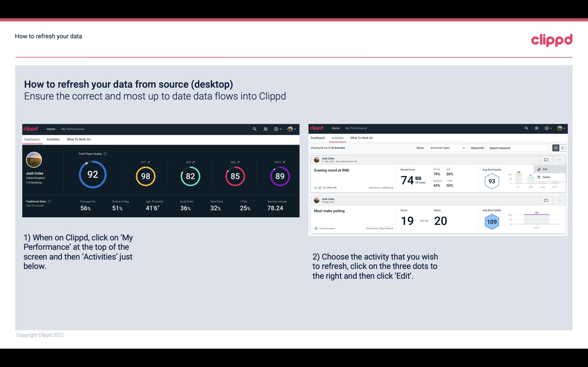Viewport: 588px width, 367px height.
Task: Toggle the What To Work On tab view
Action: 78,139
